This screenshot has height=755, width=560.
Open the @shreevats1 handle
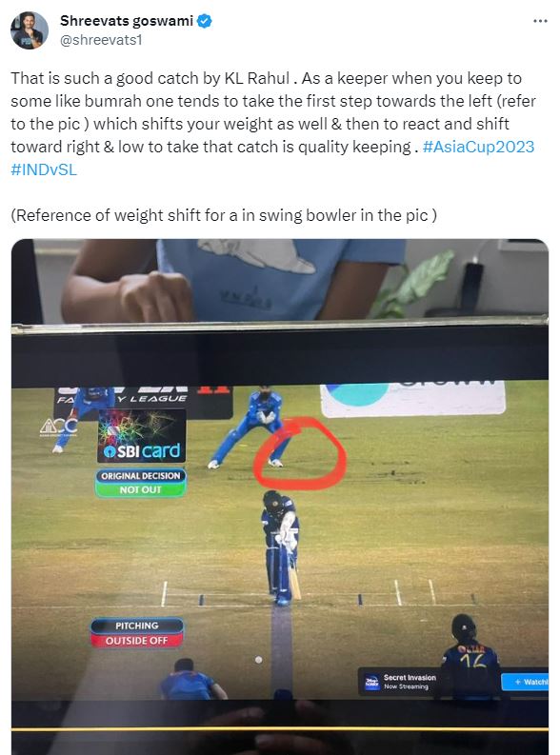(101, 40)
